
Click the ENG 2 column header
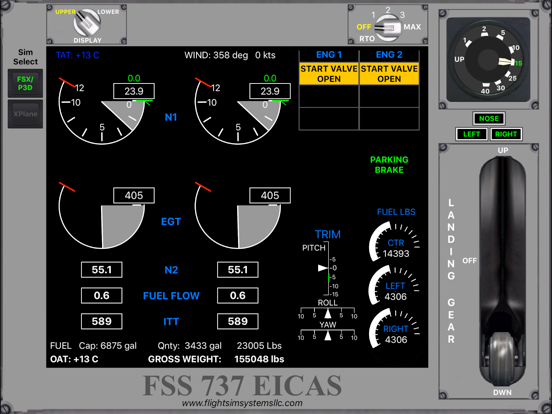[389, 55]
